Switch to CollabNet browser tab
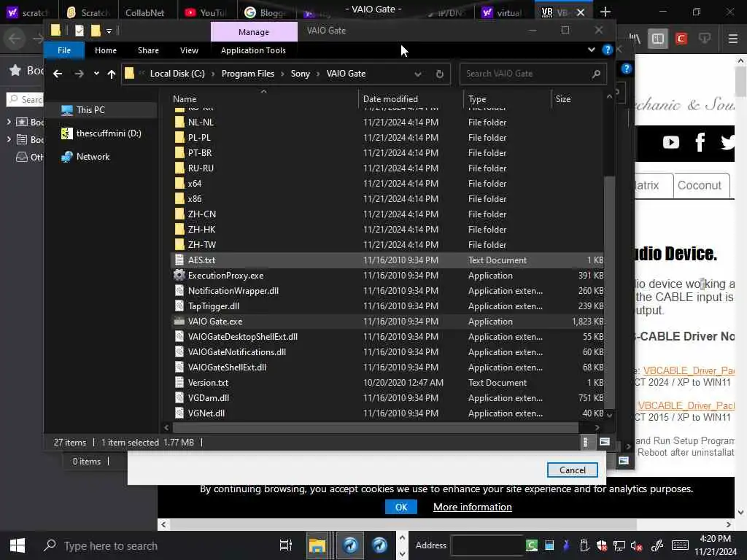Screen dimensions: 747x560 (144, 12)
